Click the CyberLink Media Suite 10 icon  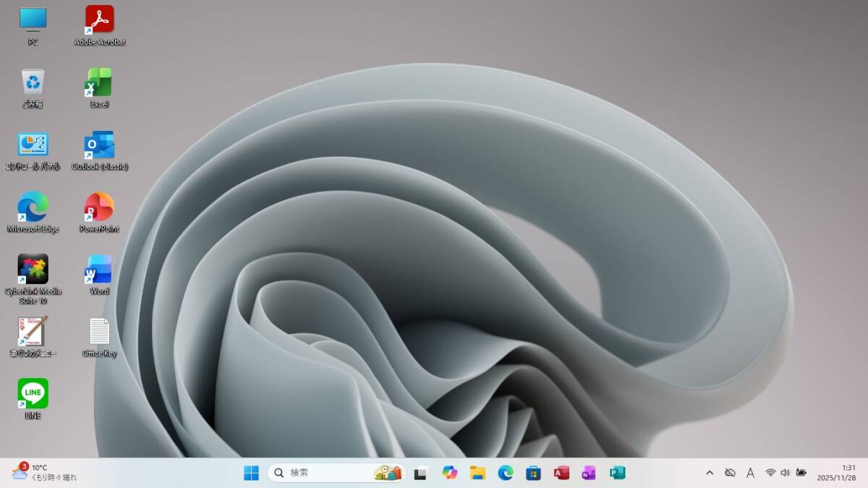pyautogui.click(x=33, y=270)
